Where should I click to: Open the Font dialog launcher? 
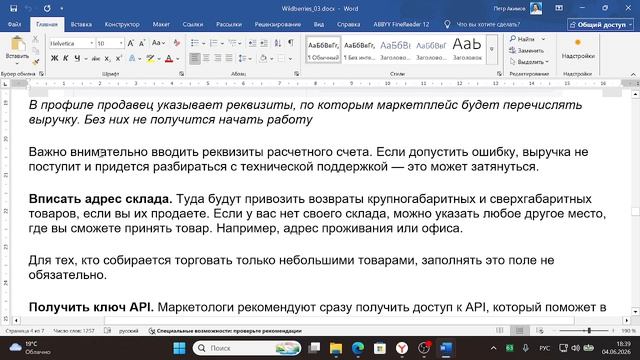click(x=181, y=74)
